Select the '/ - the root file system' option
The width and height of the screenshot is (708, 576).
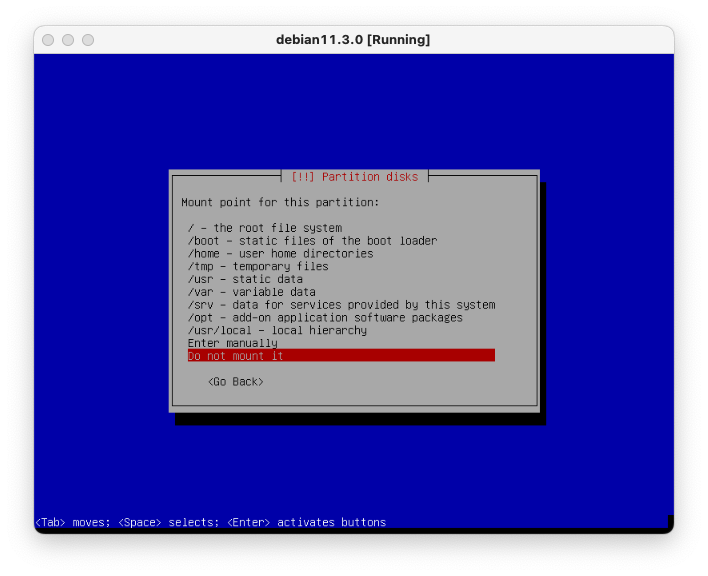click(265, 228)
